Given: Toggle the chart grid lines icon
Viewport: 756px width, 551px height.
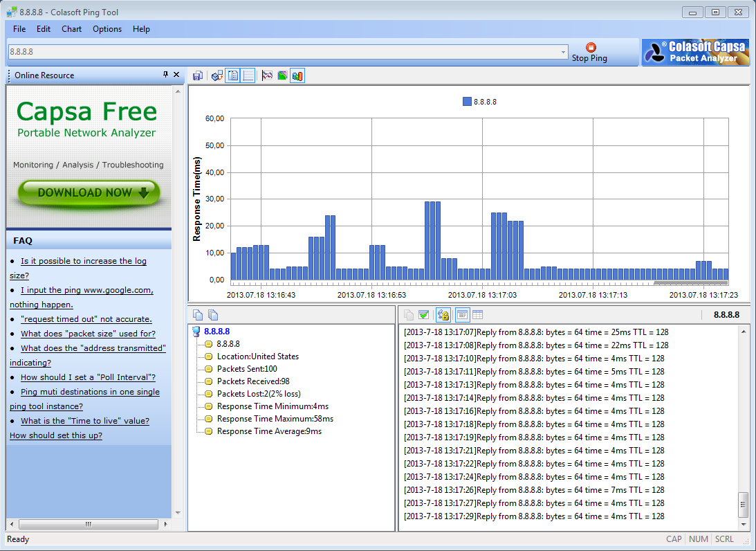Looking at the screenshot, I should tap(248, 75).
